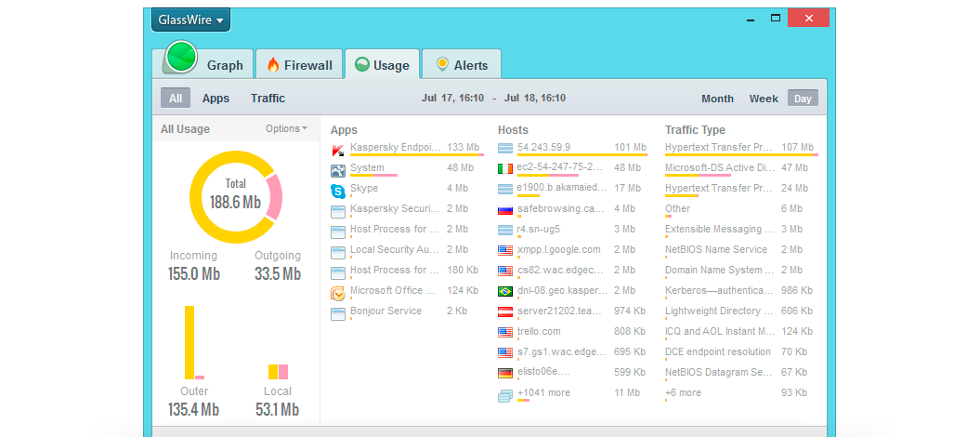Screen dimensions: 980x437
Task: Click the Firewall flame icon
Action: (272, 64)
